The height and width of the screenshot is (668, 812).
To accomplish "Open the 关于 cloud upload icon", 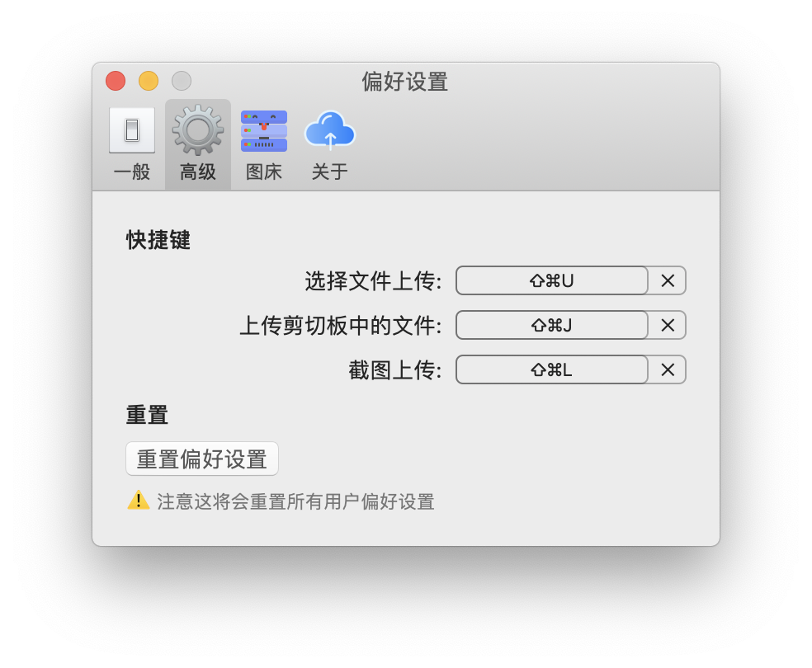I will tap(330, 129).
